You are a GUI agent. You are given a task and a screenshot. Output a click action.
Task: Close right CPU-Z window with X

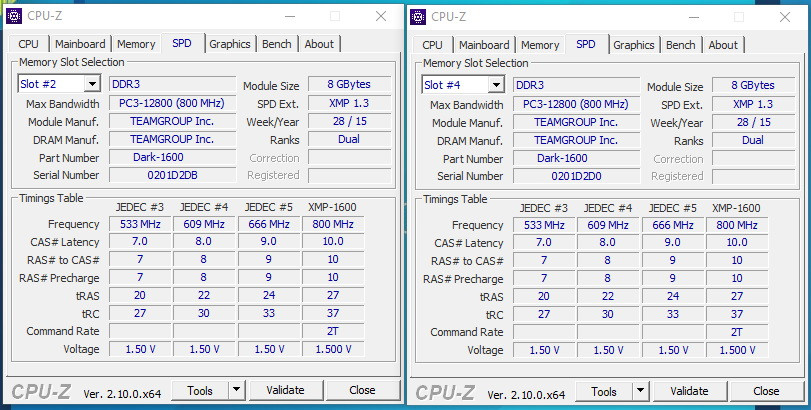click(x=785, y=17)
